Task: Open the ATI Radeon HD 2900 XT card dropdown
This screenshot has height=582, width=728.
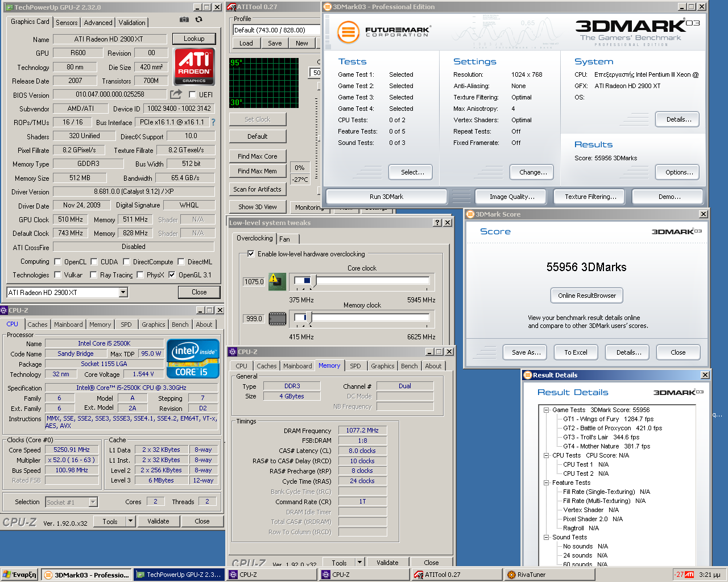Action: click(x=123, y=292)
